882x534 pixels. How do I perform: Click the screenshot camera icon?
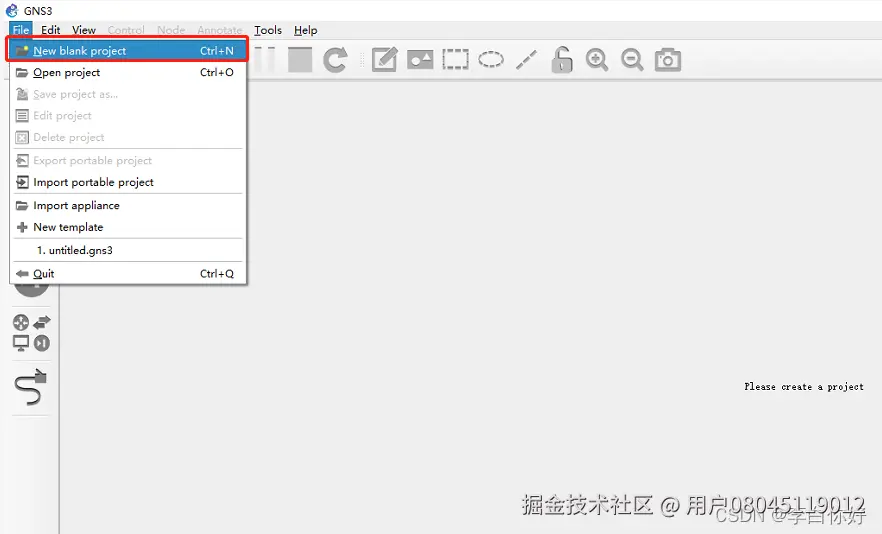[668, 60]
